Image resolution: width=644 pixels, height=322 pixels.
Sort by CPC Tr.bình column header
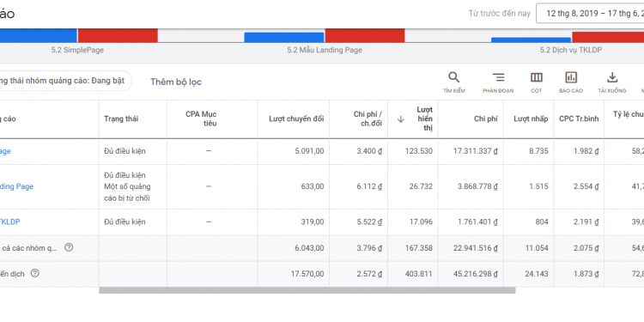[x=579, y=119]
